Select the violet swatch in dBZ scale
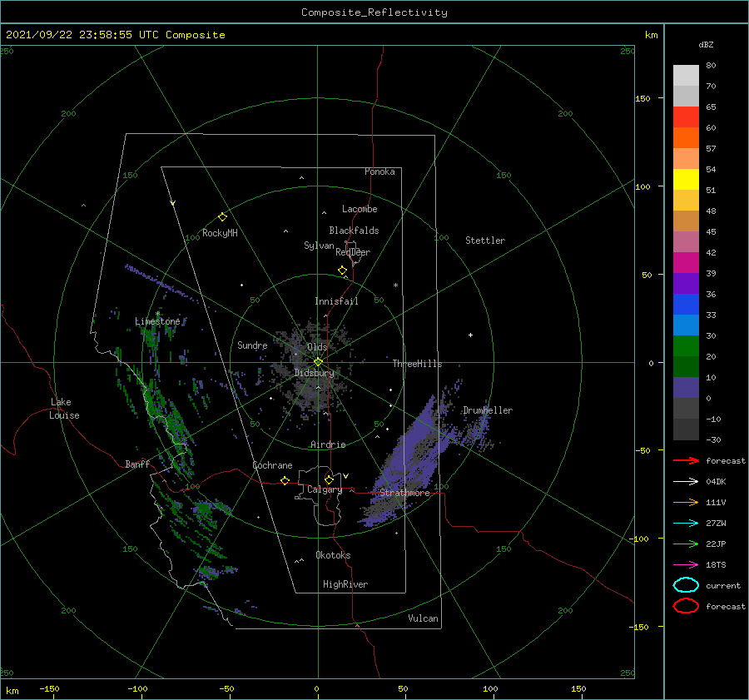 pos(686,283)
